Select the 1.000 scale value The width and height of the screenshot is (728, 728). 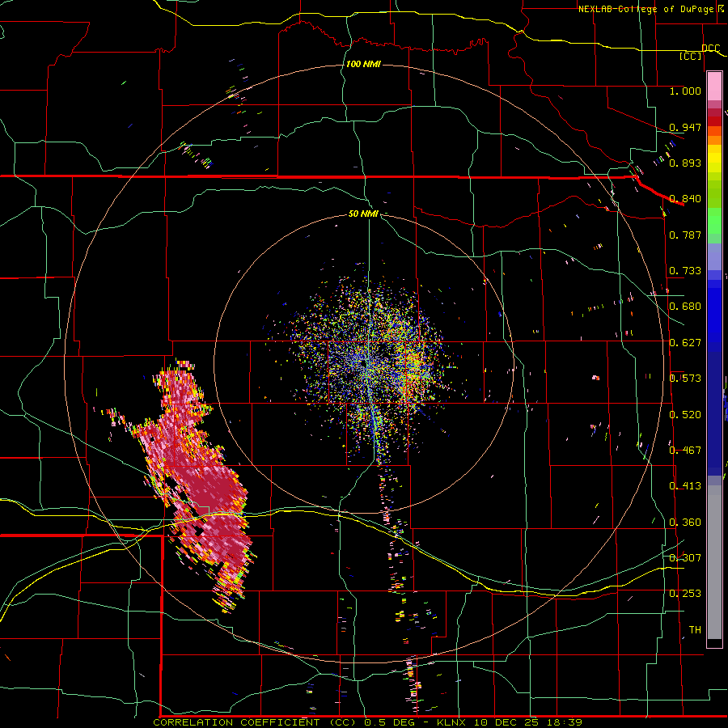click(x=685, y=91)
